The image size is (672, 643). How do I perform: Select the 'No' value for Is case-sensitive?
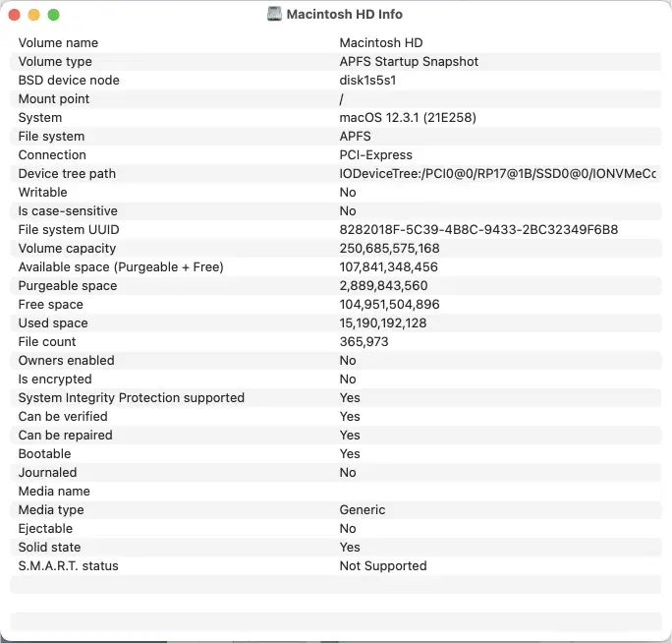pos(348,211)
